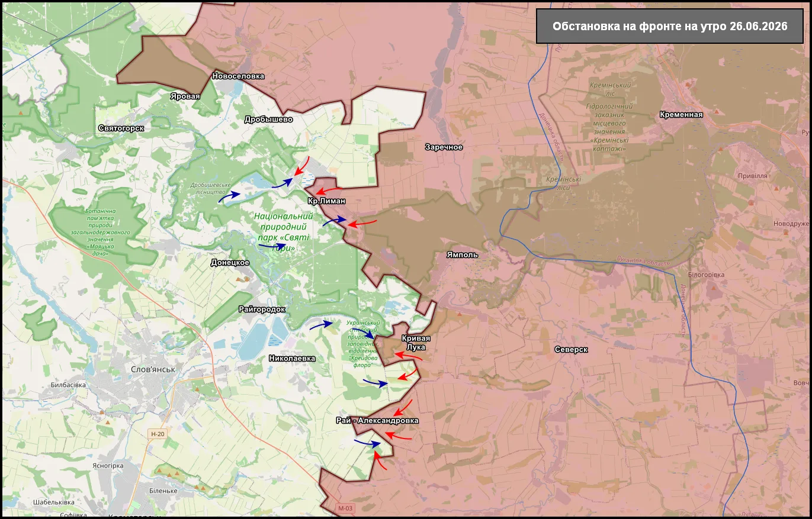Viewport: 812px width, 519px height.
Task: Click the Рай - Александровка label
Action: pos(377,421)
